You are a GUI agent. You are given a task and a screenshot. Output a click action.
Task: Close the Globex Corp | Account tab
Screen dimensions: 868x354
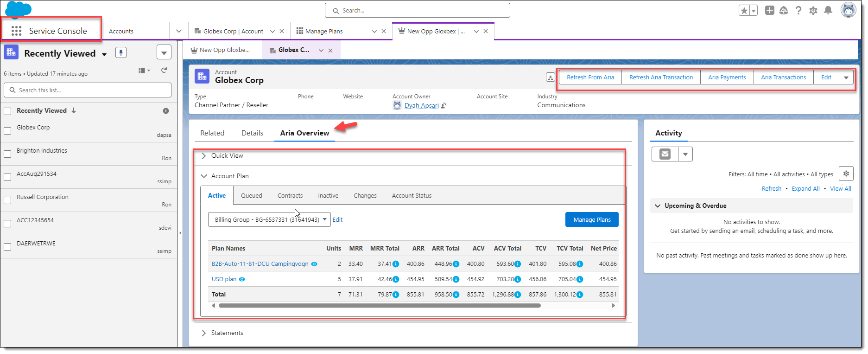coord(282,31)
